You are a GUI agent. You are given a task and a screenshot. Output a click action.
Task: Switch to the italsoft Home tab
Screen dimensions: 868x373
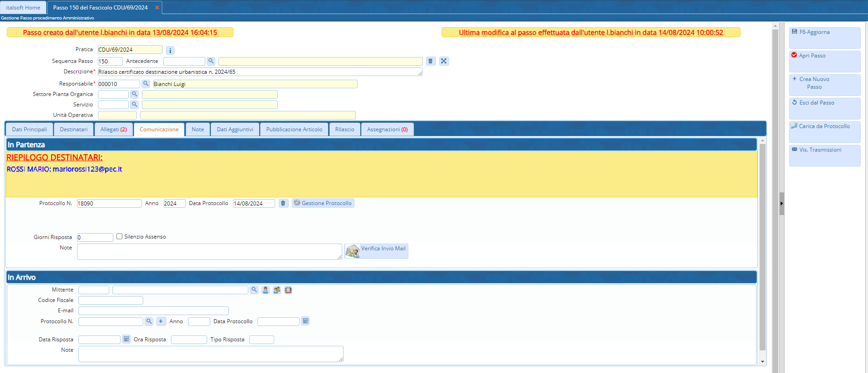23,8
